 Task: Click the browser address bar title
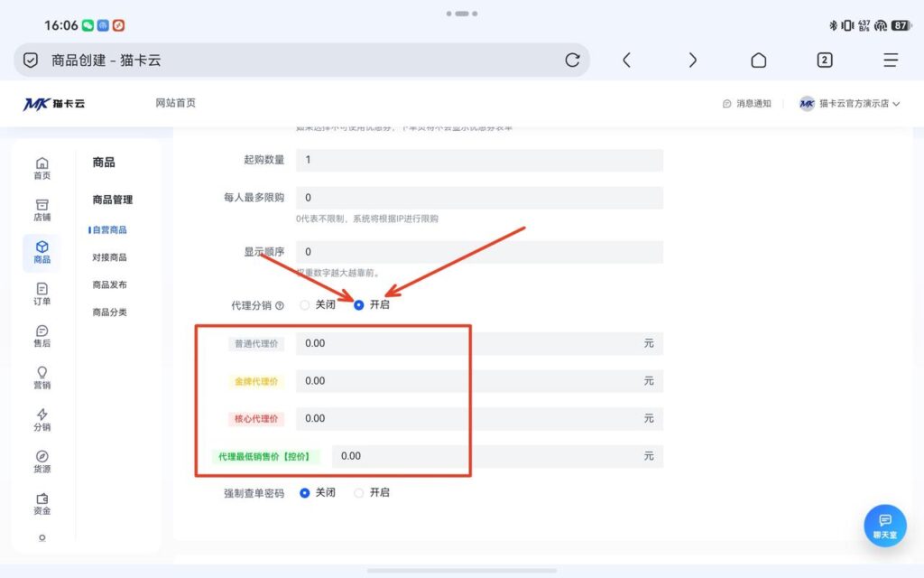106,61
